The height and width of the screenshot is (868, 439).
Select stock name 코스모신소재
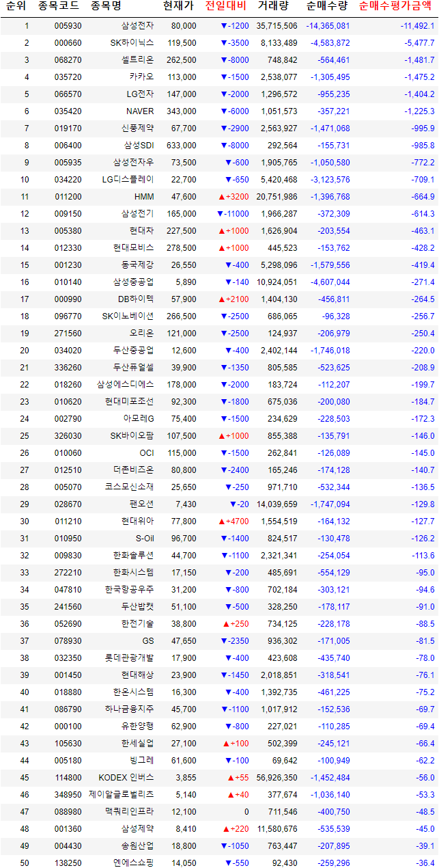click(130, 487)
